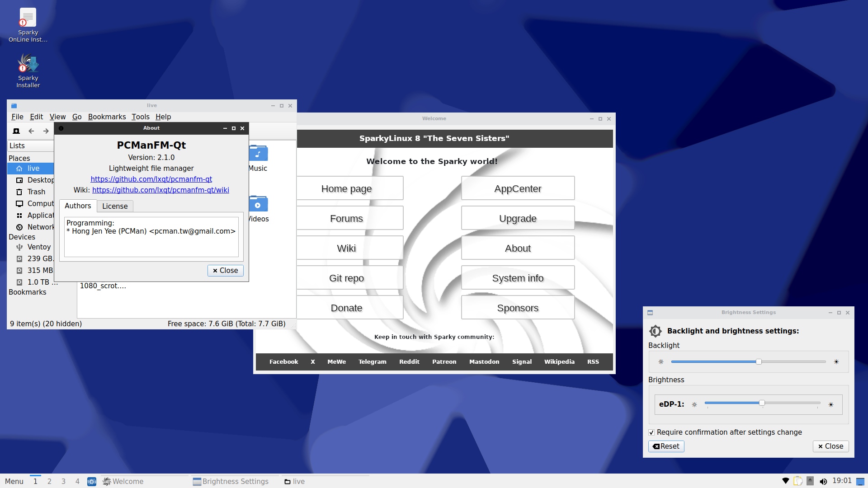The height and width of the screenshot is (488, 868).
Task: Open Sparky Installer desktop icon
Action: [28, 64]
